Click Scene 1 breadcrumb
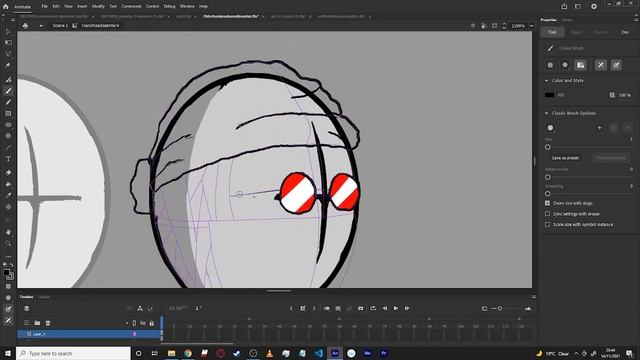 [x=60, y=26]
